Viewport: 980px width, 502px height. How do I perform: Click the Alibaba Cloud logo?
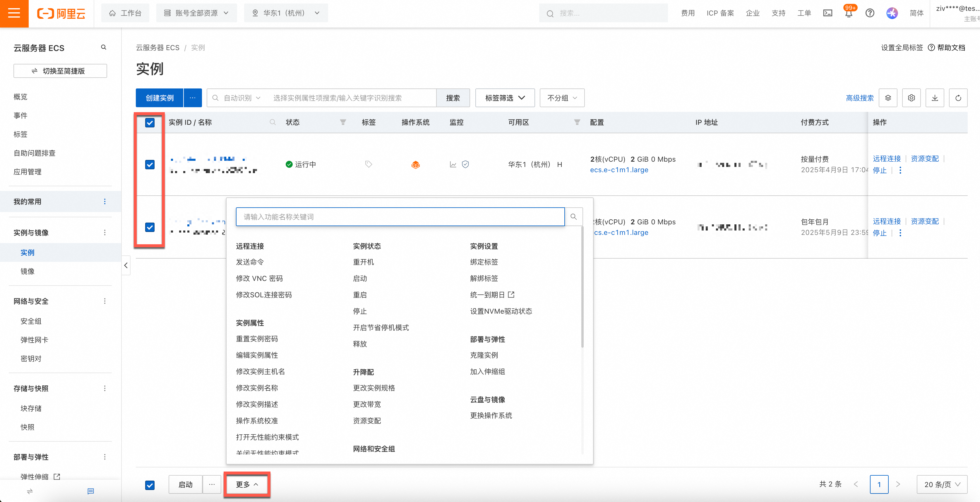[x=61, y=13]
